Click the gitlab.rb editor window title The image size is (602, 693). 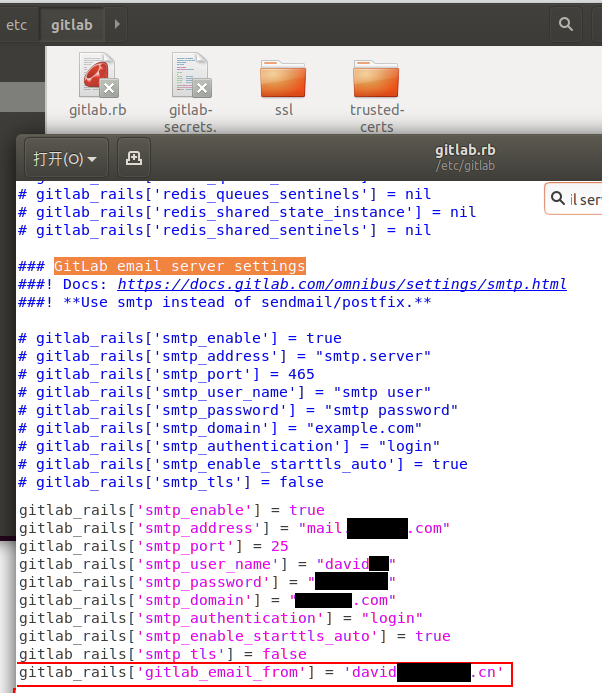tap(465, 150)
